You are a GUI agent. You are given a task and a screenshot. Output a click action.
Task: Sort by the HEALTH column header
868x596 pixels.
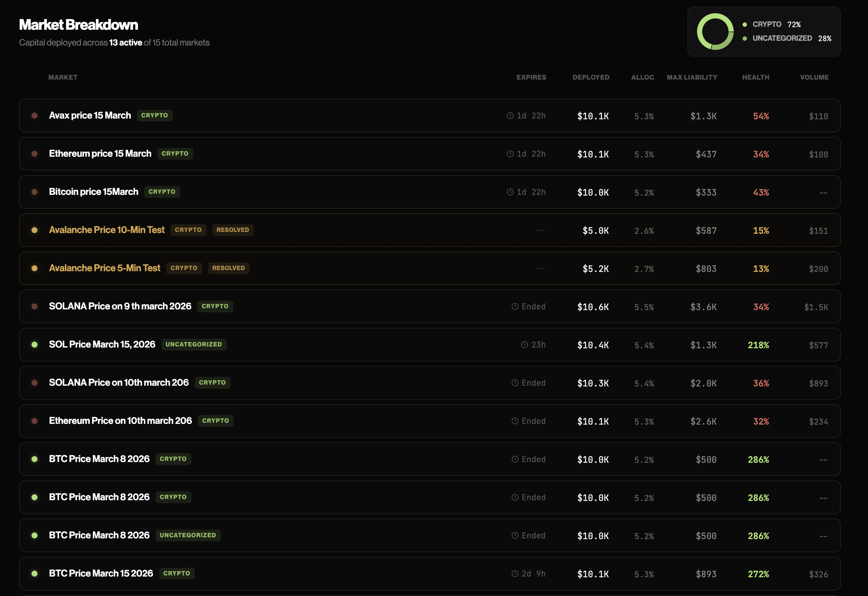(x=755, y=77)
